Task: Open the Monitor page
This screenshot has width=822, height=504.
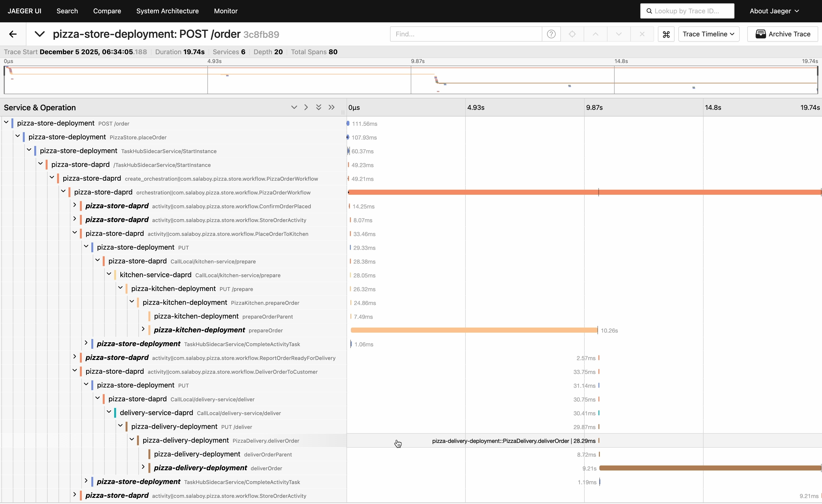Action: click(225, 11)
